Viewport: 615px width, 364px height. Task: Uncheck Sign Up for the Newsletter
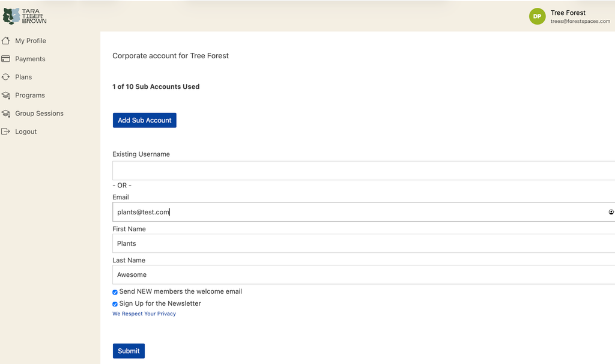tap(115, 304)
